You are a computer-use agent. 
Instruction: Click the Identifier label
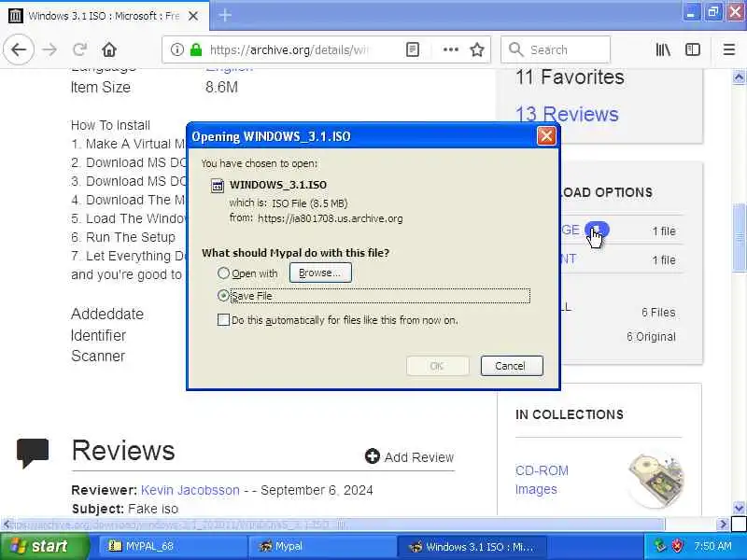pyautogui.click(x=99, y=335)
